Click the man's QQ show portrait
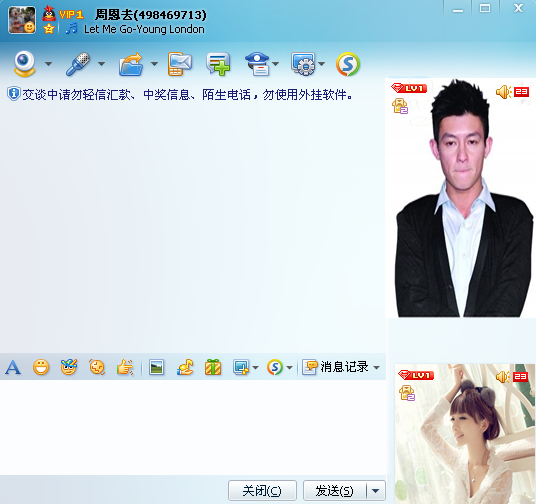The height and width of the screenshot is (504, 536). coord(460,197)
